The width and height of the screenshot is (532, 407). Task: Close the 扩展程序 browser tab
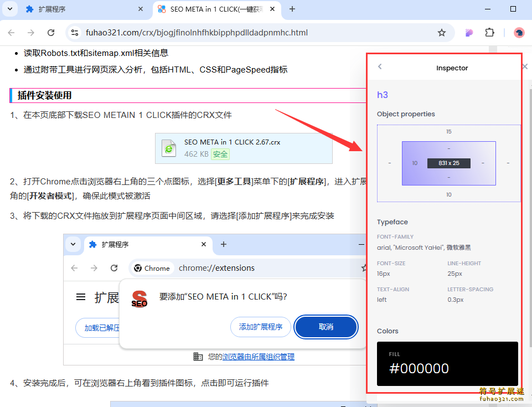(141, 9)
